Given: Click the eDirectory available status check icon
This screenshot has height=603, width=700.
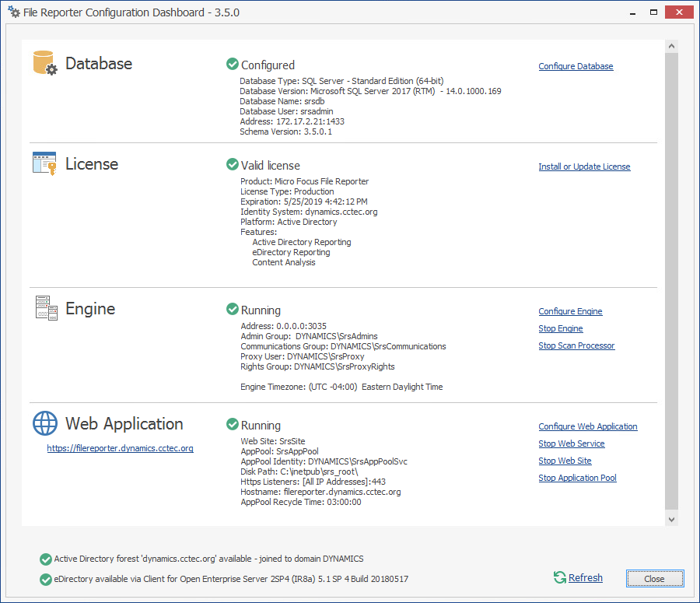Looking at the screenshot, I should coord(45,579).
